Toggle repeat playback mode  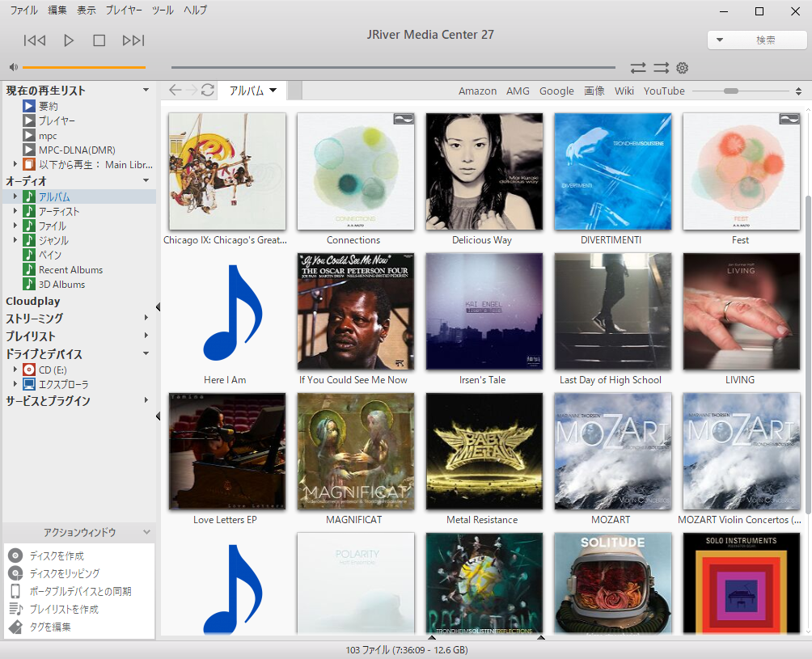point(638,68)
